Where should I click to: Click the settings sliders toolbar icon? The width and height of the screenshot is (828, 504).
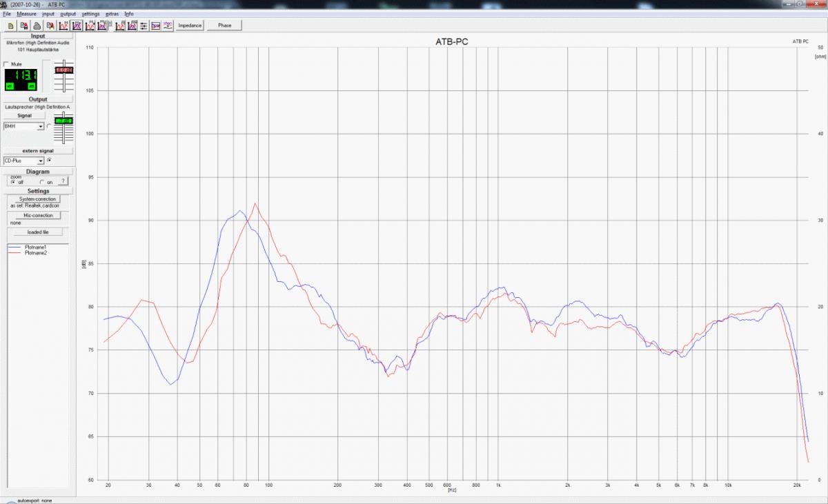pos(144,26)
